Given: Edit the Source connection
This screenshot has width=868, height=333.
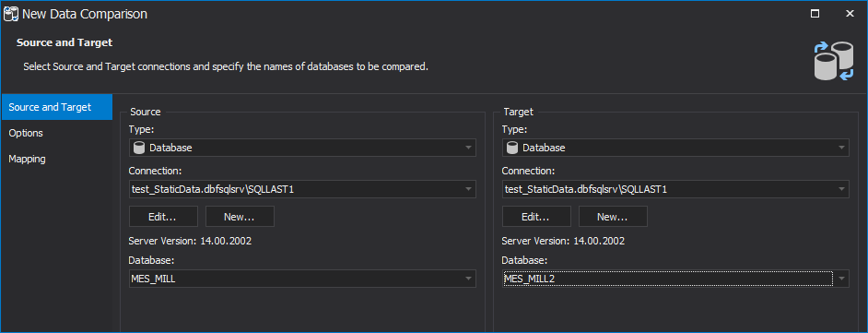Looking at the screenshot, I should coord(163,217).
